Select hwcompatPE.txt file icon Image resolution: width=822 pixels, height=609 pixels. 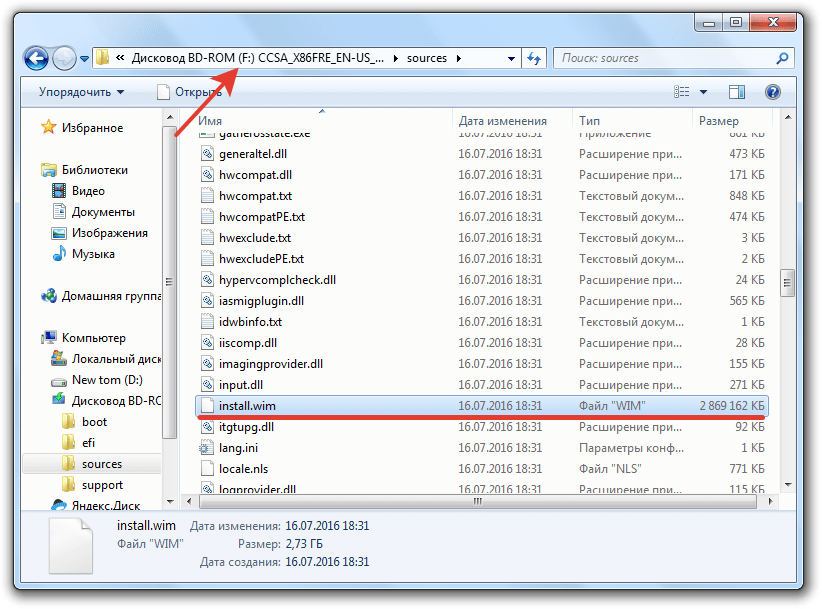click(x=208, y=216)
